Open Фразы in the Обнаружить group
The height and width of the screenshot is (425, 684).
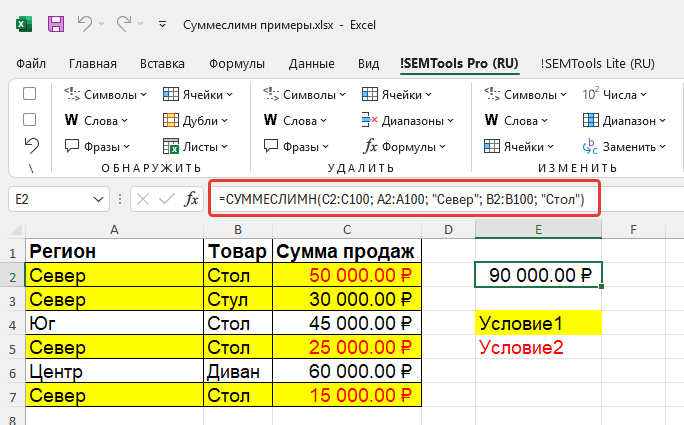coord(97,147)
